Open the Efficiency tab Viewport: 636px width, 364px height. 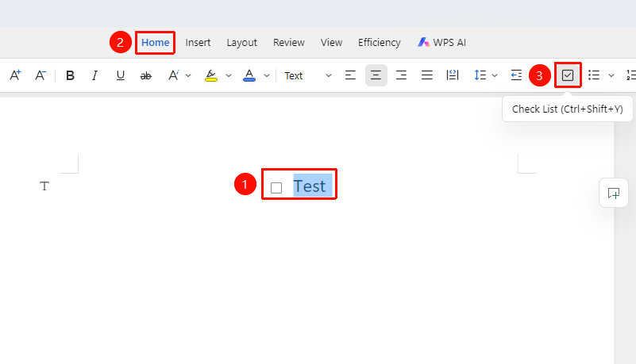(x=380, y=43)
